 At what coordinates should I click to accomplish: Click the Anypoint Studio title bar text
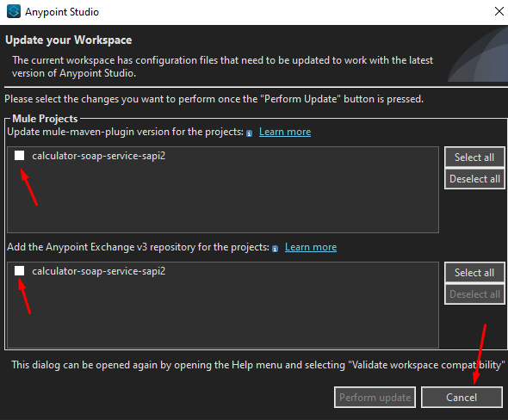pyautogui.click(x=62, y=12)
